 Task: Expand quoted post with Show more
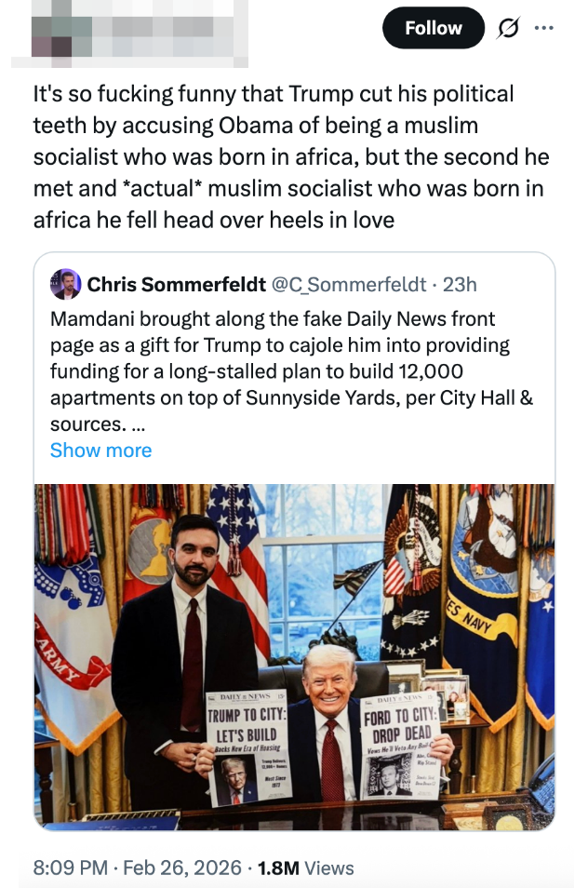click(100, 451)
